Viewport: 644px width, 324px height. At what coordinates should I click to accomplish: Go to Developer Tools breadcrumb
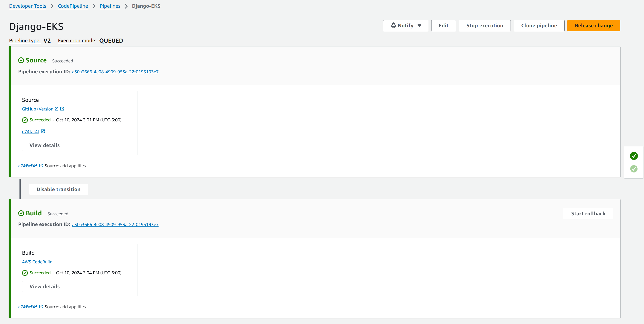pyautogui.click(x=27, y=6)
